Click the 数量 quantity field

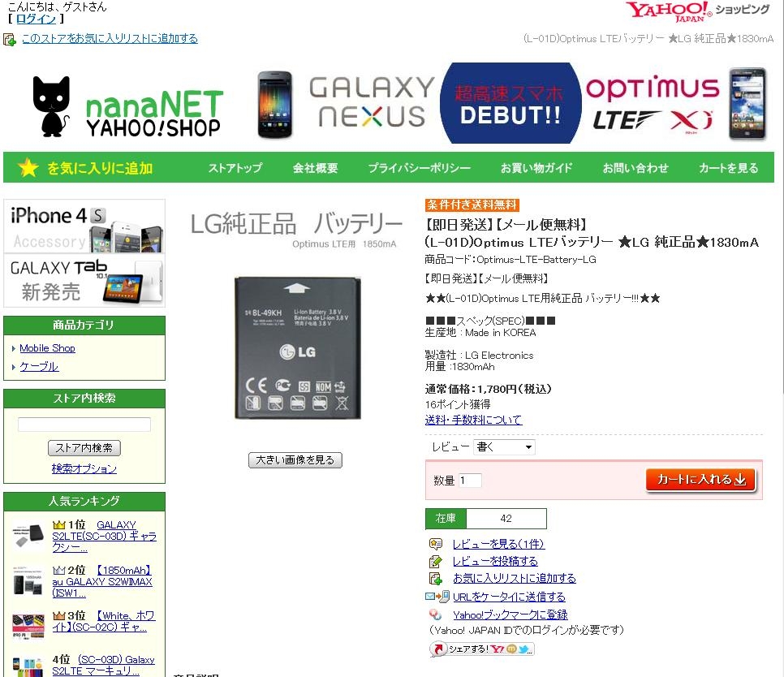click(470, 481)
